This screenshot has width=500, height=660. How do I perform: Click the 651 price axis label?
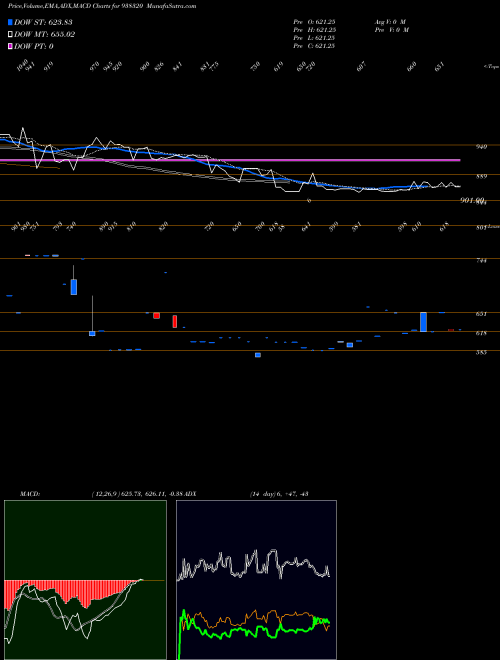481,314
